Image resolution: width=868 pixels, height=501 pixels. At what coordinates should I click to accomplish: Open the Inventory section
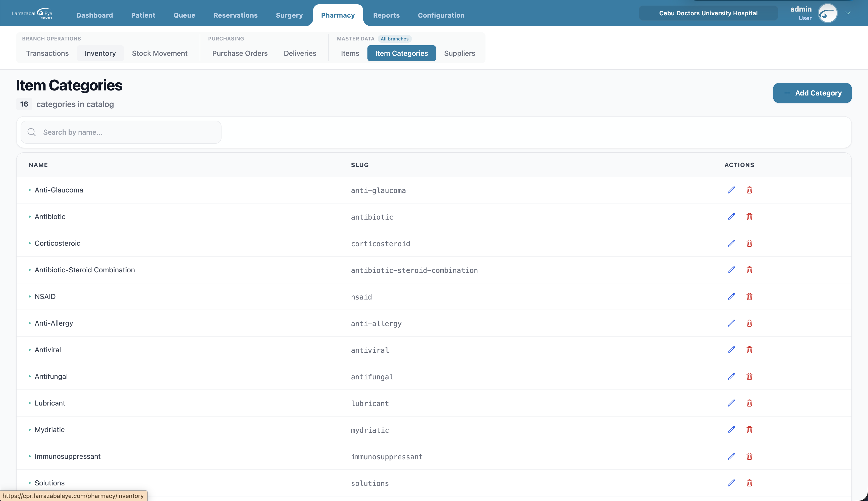click(x=100, y=53)
